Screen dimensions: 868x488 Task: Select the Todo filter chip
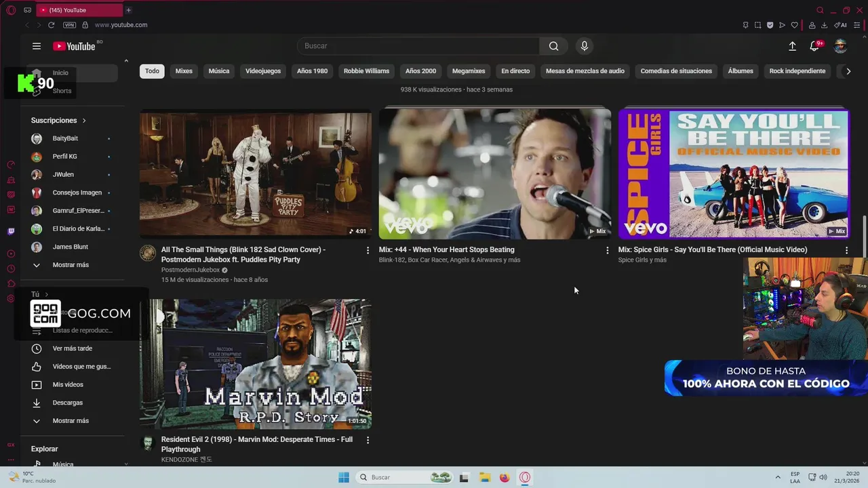click(152, 71)
